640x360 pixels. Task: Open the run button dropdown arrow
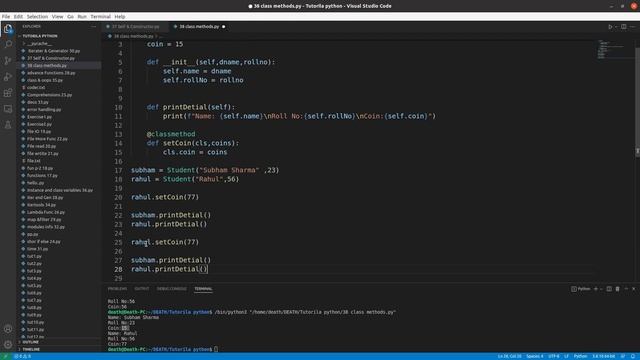[x=616, y=27]
